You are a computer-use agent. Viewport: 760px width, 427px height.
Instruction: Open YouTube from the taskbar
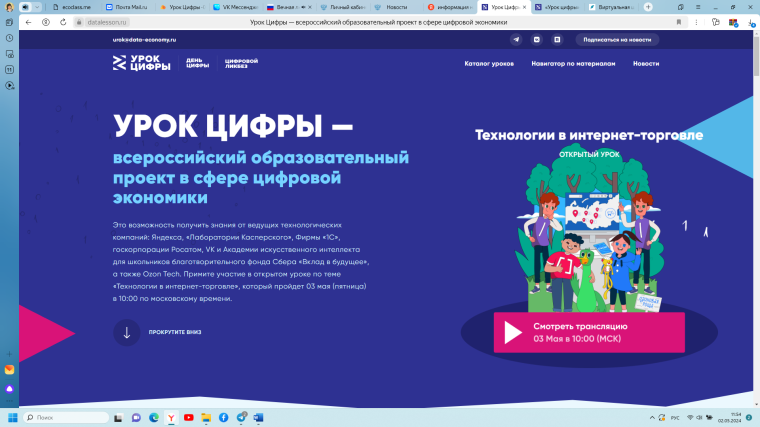(189, 417)
